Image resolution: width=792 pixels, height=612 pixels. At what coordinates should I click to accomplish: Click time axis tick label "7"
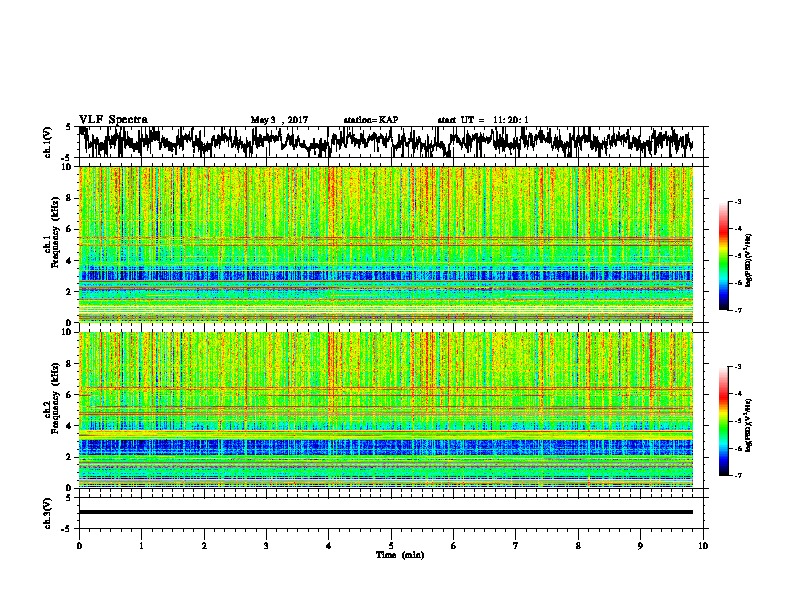(516, 546)
